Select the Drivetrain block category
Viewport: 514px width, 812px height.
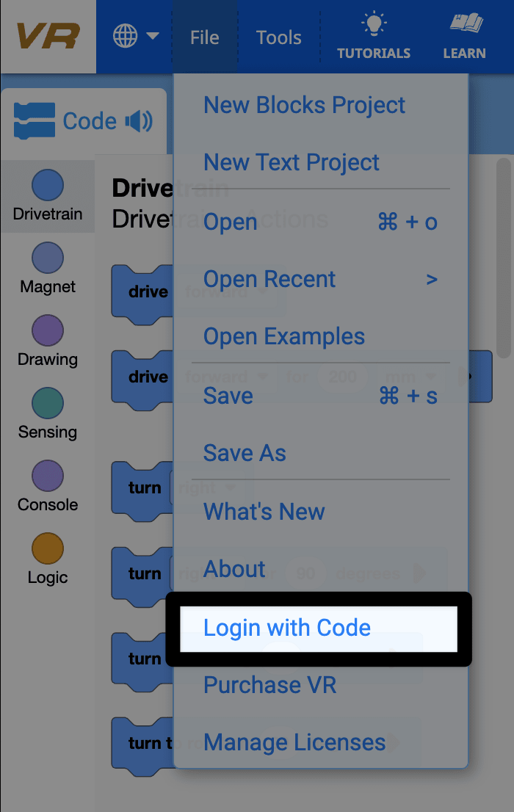click(47, 196)
